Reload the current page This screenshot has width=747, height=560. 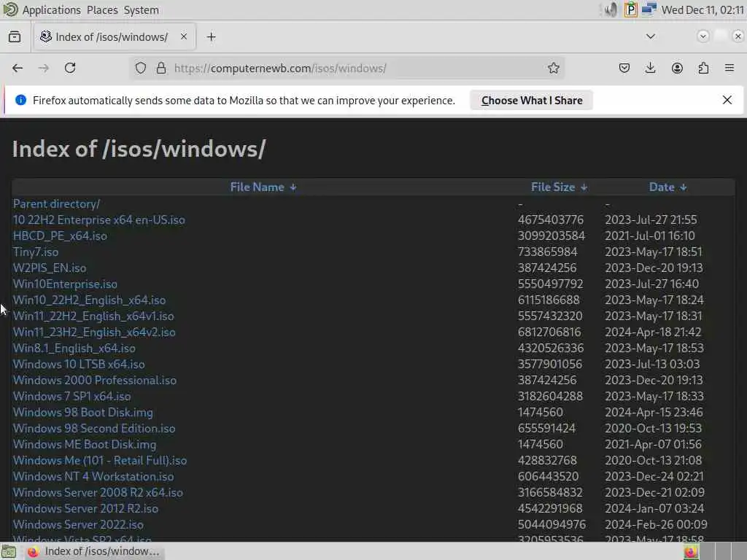tap(70, 68)
